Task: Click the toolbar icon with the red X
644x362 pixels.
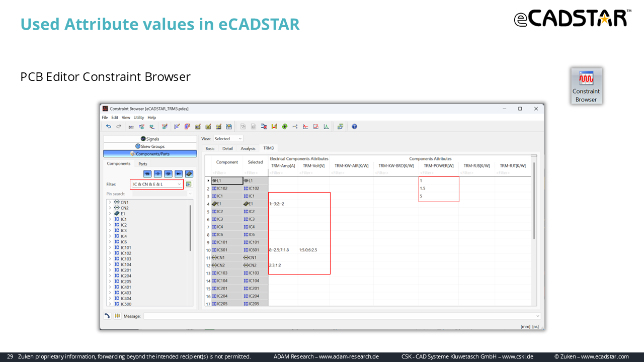Action: [264, 127]
